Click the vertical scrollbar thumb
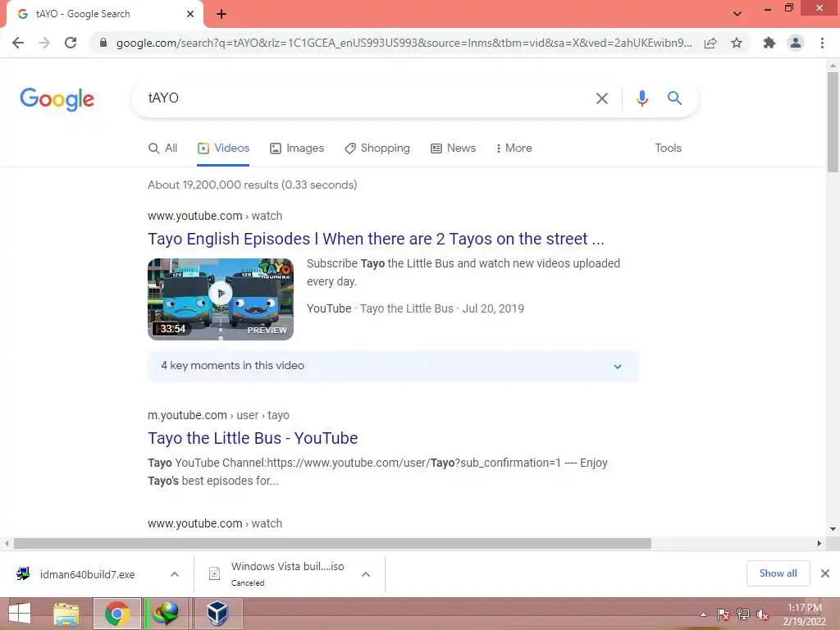The image size is (840, 630). (x=833, y=122)
